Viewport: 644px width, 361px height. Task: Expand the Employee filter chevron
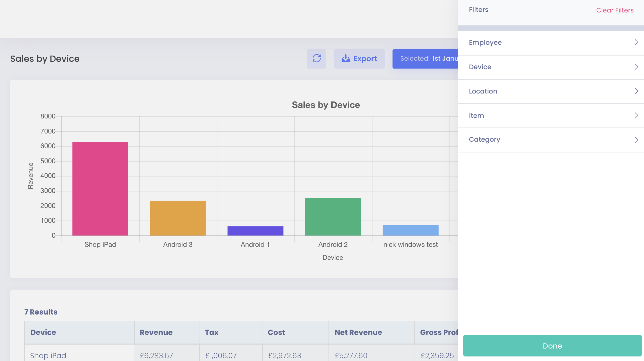point(636,43)
